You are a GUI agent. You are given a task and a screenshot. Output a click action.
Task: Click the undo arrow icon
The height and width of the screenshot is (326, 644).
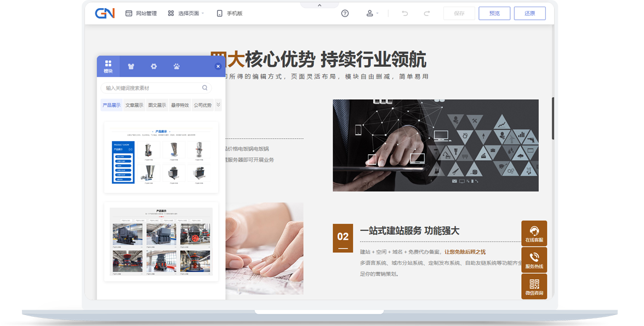coord(405,13)
